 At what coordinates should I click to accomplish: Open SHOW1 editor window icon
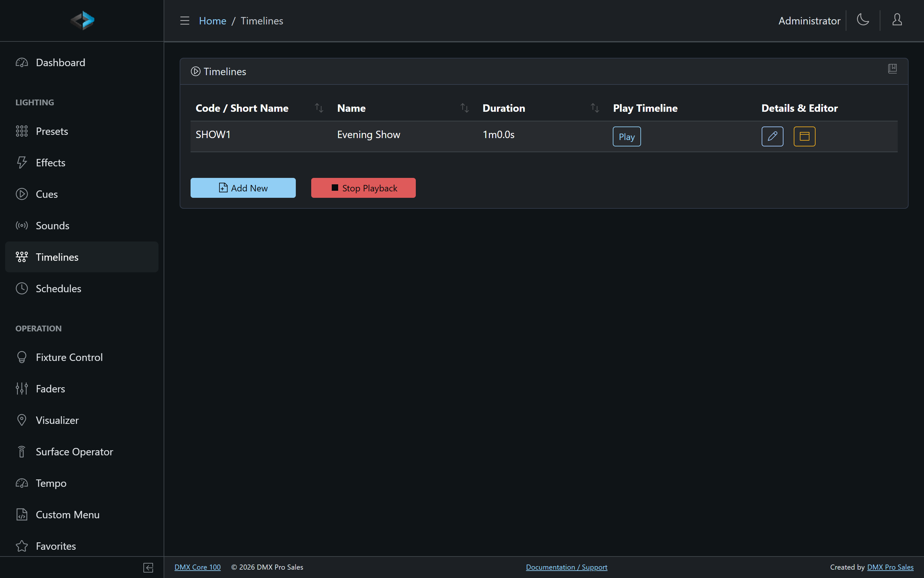click(804, 136)
